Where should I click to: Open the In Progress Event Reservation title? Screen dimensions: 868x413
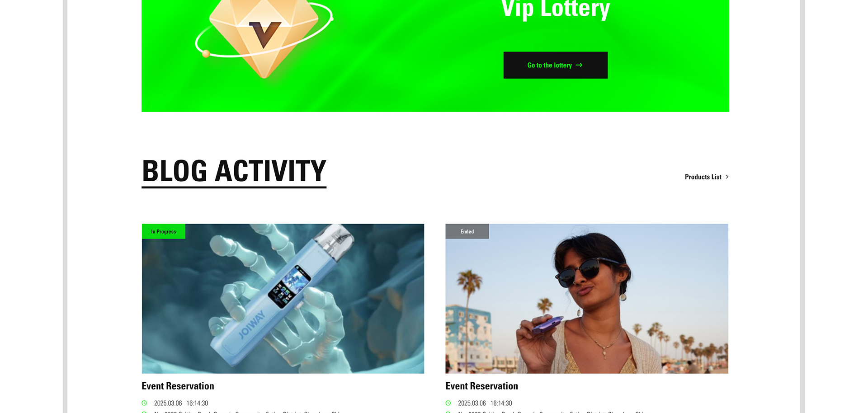(x=178, y=386)
